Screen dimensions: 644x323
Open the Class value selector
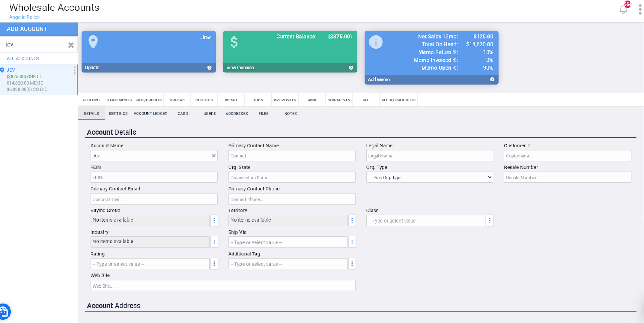(425, 221)
